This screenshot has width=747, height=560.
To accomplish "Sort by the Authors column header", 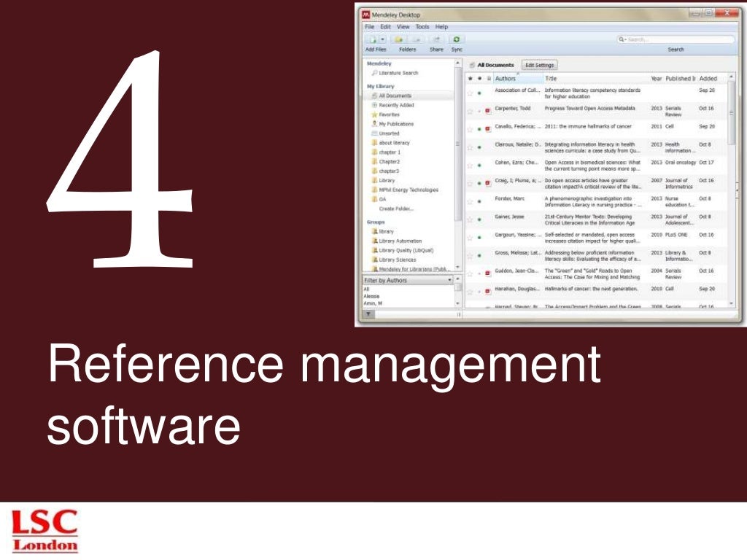I will click(x=517, y=79).
